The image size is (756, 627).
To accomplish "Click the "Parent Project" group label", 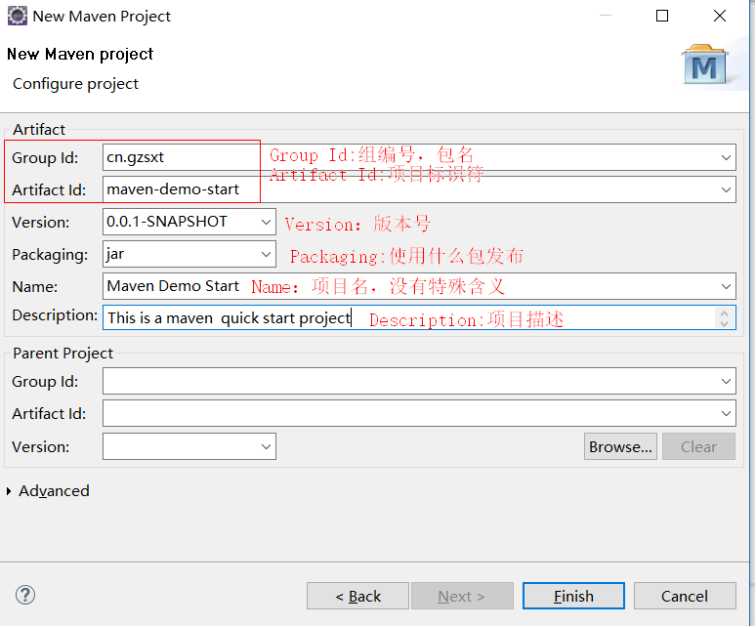I will tap(63, 353).
